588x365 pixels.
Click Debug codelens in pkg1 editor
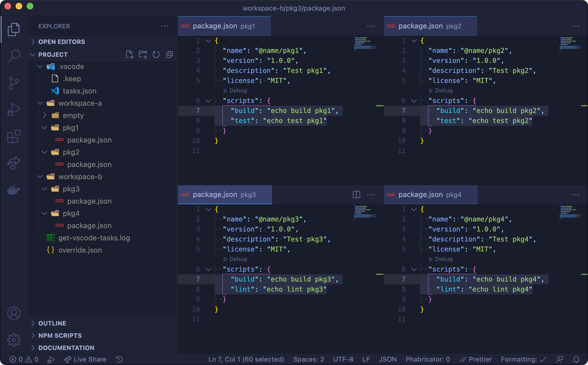click(x=235, y=91)
